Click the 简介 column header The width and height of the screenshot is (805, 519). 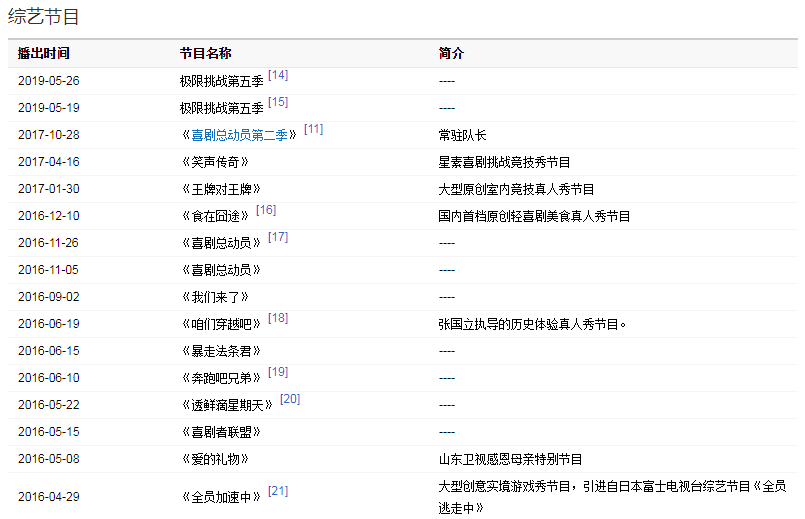coord(451,53)
